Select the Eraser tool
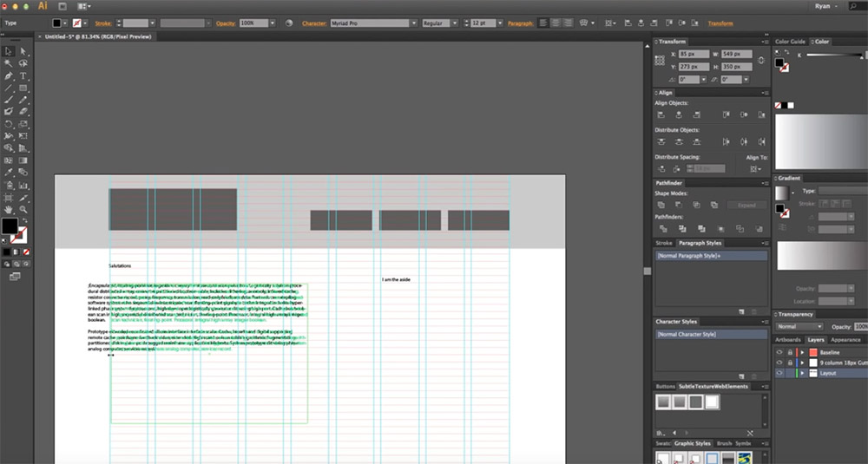The image size is (868, 464). coord(23,112)
